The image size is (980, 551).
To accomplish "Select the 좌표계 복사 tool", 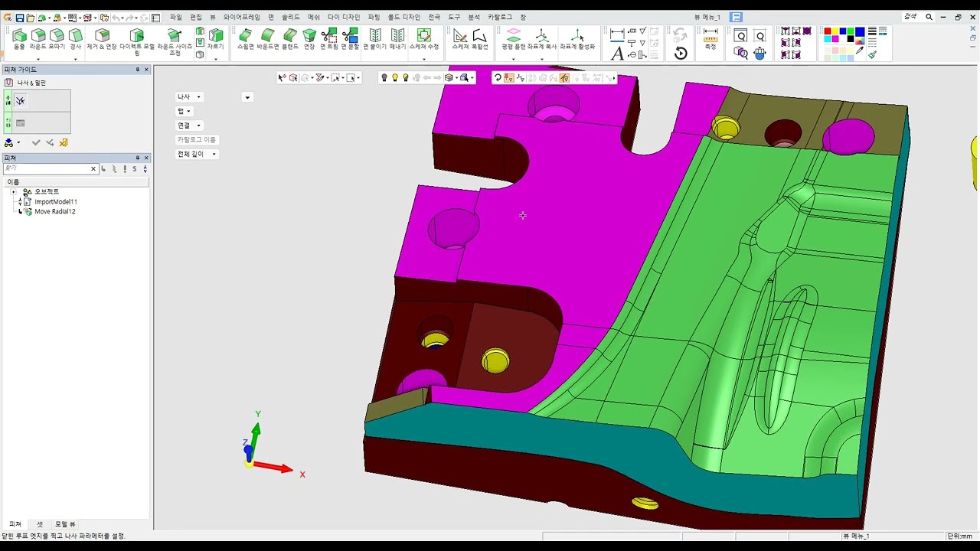I will pyautogui.click(x=542, y=40).
